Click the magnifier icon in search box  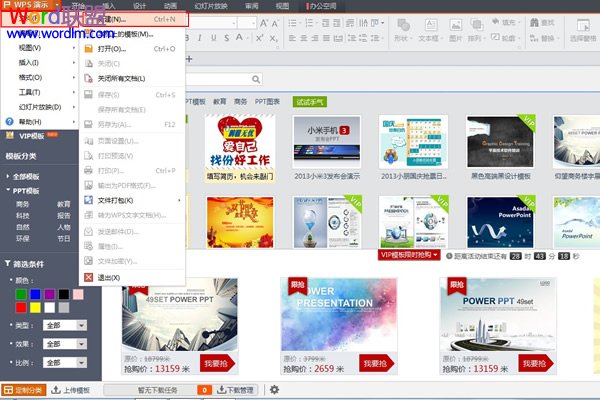click(256, 79)
